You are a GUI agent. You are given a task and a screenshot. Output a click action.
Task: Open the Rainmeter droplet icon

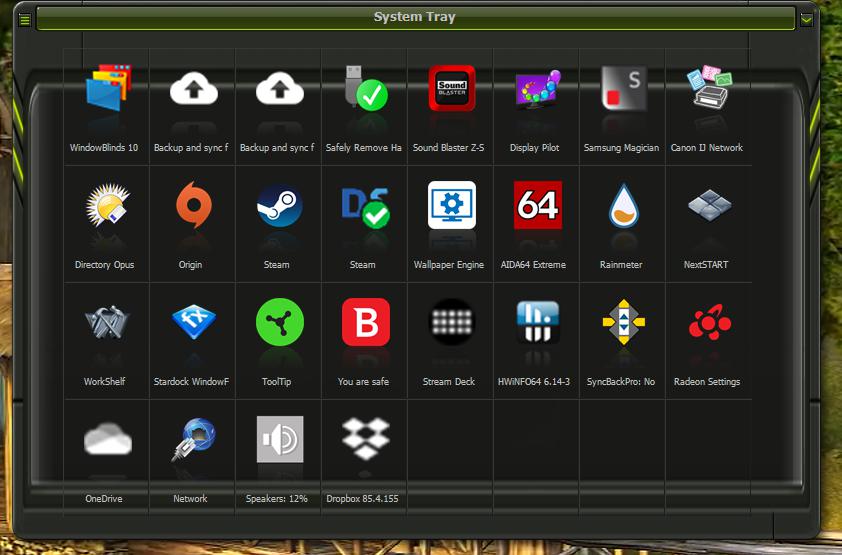[623, 206]
